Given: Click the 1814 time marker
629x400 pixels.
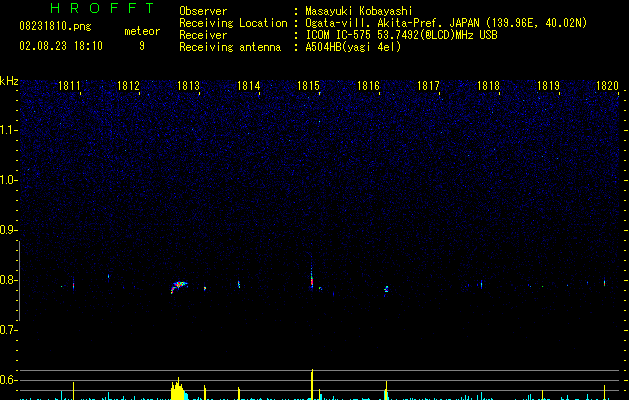Looking at the screenshot, I should [x=249, y=86].
